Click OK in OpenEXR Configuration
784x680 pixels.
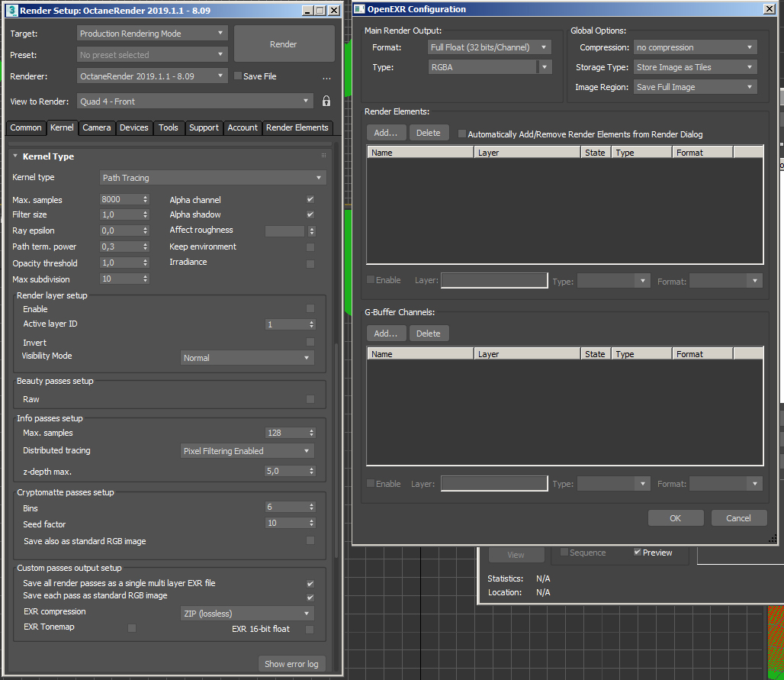tap(676, 518)
